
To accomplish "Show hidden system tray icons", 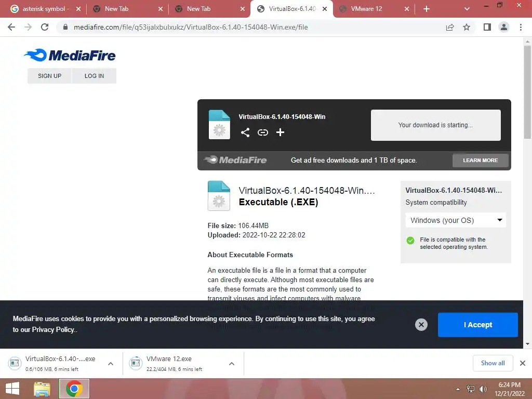I will [x=458, y=389].
